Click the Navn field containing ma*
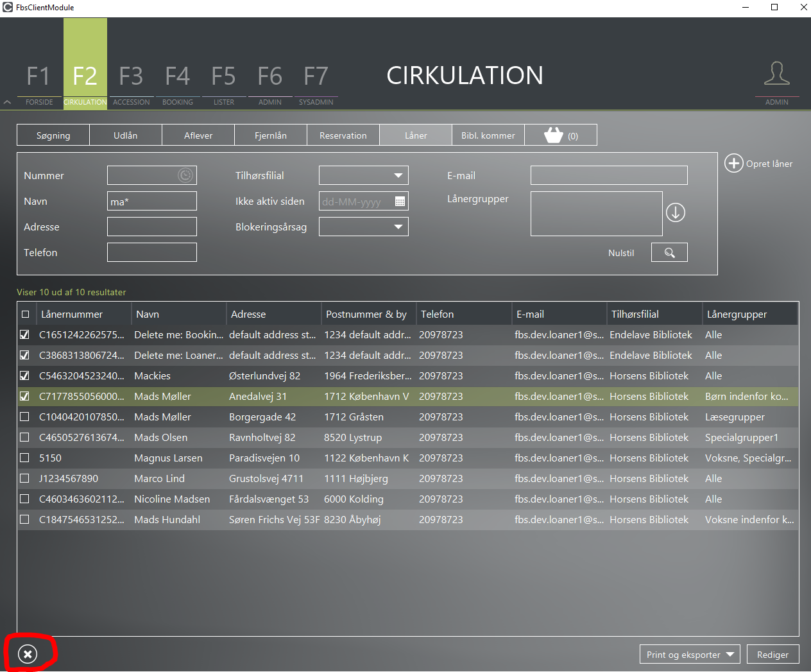This screenshot has height=672, width=811. pyautogui.click(x=152, y=201)
